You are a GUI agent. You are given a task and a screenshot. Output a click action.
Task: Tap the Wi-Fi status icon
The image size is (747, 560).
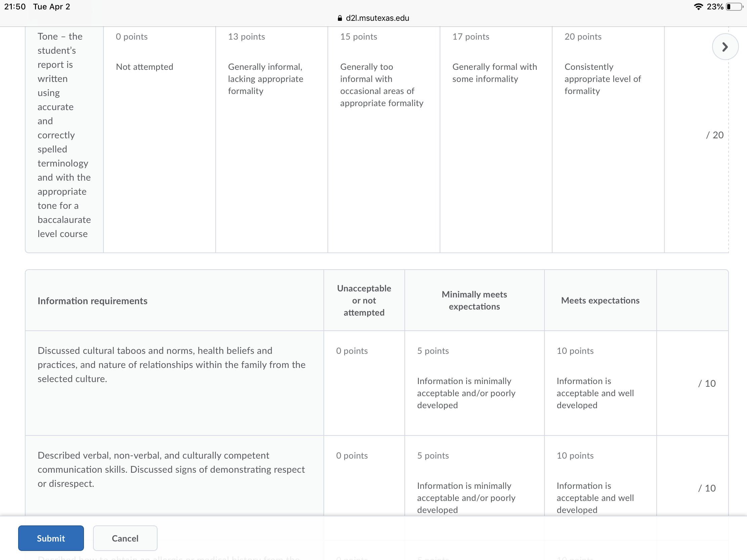698,7
